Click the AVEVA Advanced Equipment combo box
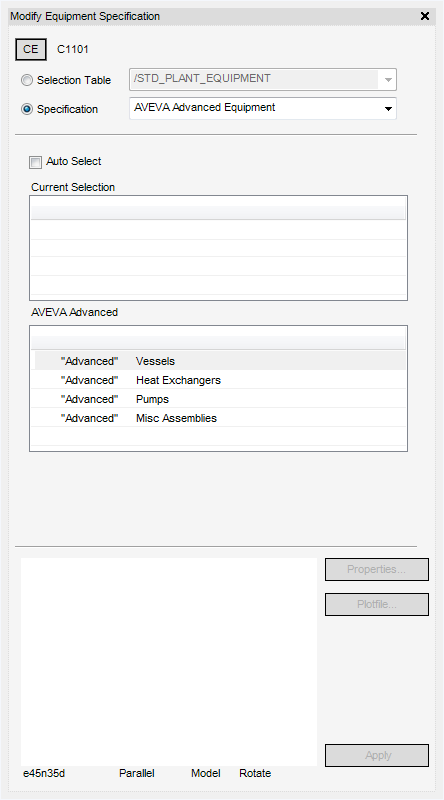 (263, 109)
